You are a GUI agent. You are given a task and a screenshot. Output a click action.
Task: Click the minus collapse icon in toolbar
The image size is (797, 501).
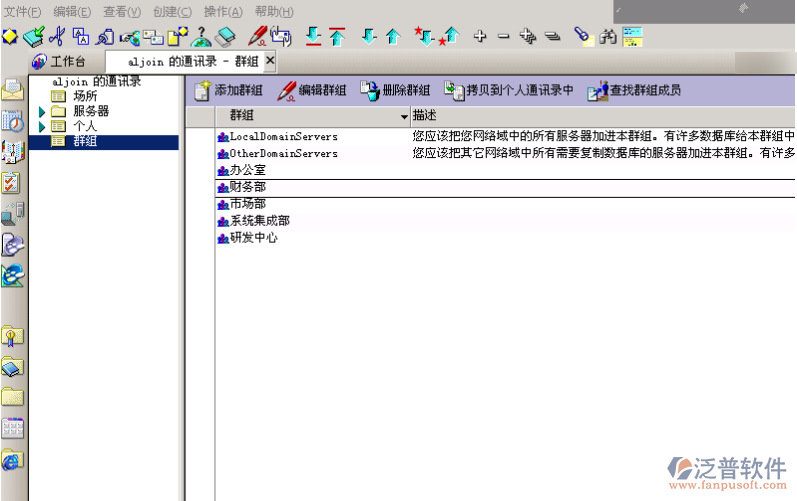click(x=503, y=38)
